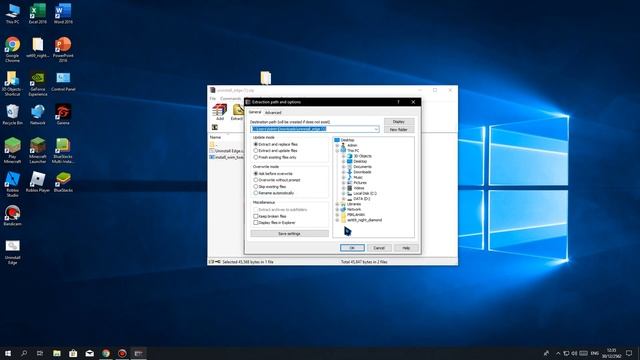
Task: Open the This PC desktop icon
Action: tap(12, 13)
